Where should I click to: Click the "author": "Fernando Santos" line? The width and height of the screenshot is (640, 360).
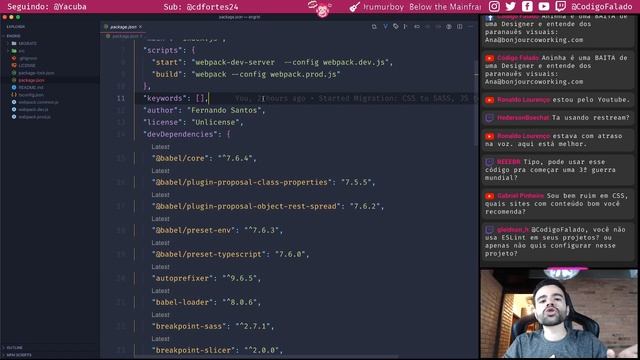[204, 110]
